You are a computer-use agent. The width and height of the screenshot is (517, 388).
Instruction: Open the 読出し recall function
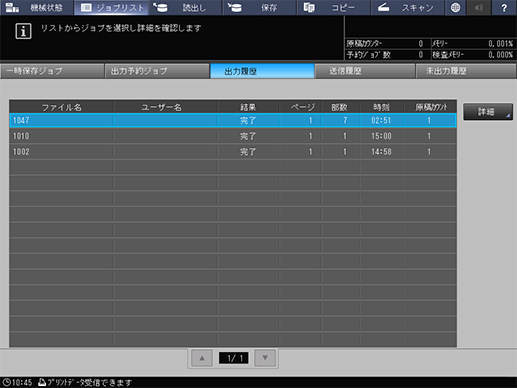click(185, 8)
